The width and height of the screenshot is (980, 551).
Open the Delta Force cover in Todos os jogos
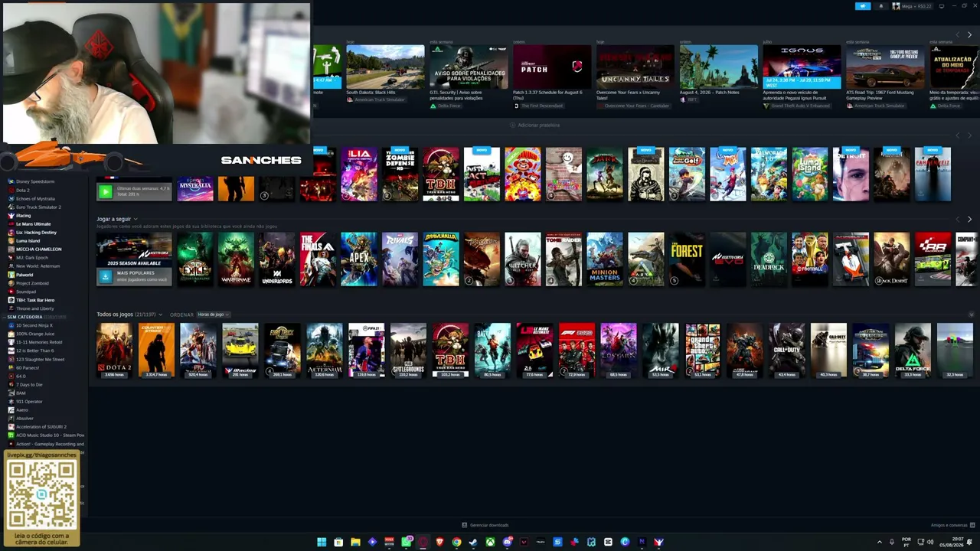pyautogui.click(x=913, y=350)
